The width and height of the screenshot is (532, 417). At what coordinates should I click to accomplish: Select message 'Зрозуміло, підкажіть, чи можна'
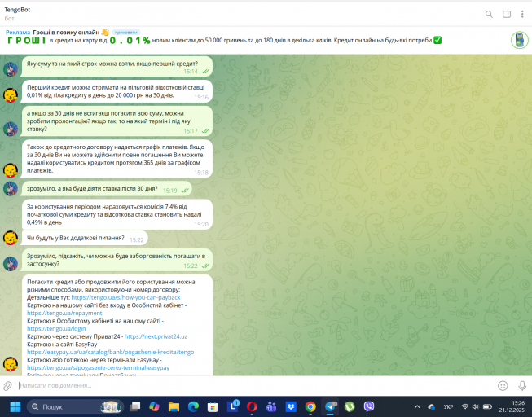tap(117, 260)
